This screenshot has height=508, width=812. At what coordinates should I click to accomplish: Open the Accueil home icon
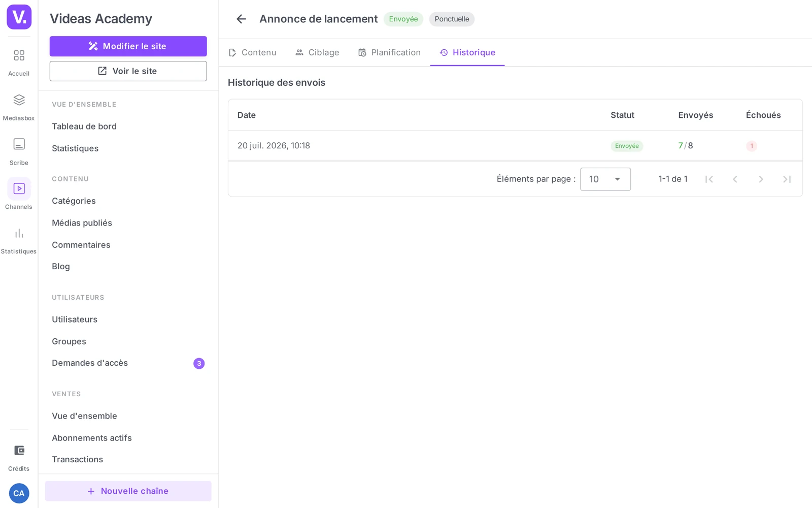click(19, 55)
